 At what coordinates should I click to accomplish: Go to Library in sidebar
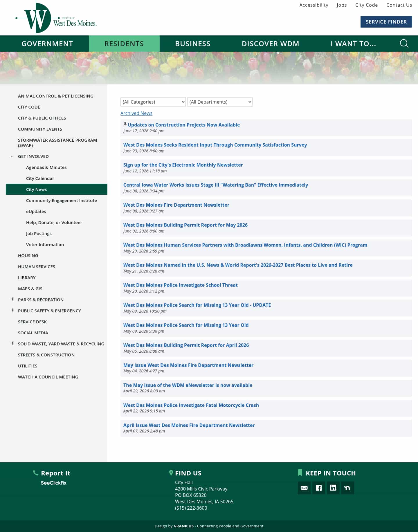pos(27,278)
